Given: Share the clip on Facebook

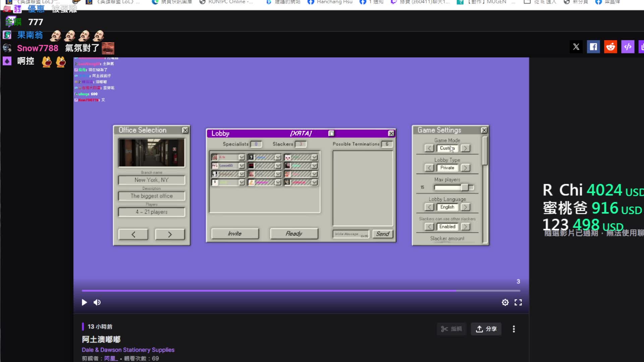Looking at the screenshot, I should (x=593, y=47).
